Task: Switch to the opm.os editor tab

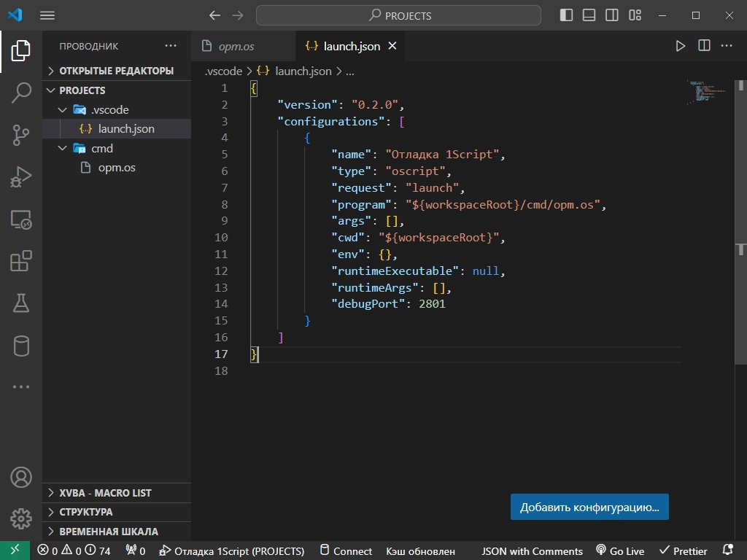Action: point(243,46)
